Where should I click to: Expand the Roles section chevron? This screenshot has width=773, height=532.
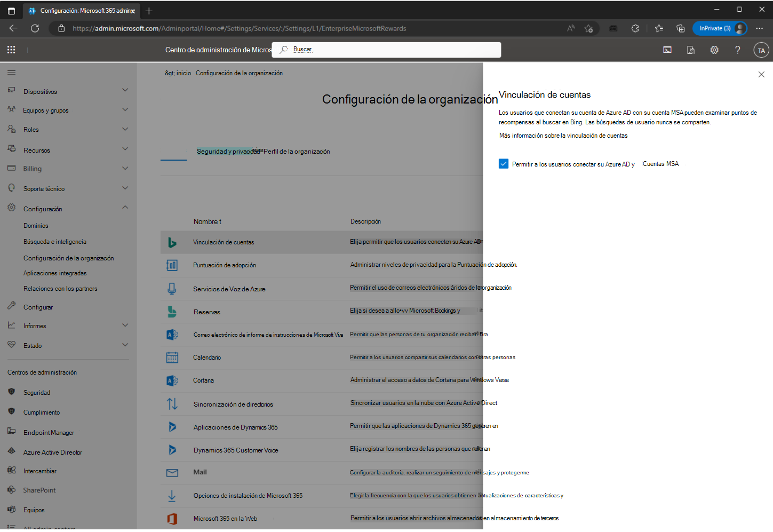pyautogui.click(x=125, y=129)
